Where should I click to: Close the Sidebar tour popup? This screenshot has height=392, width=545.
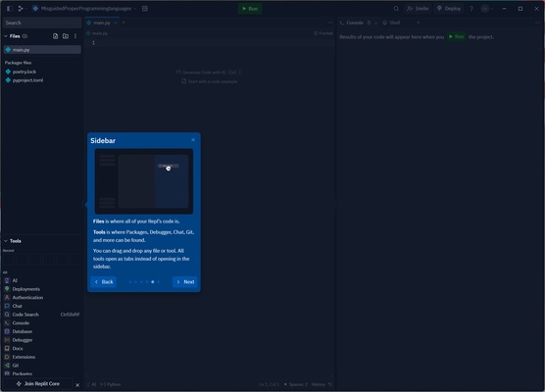coord(193,140)
